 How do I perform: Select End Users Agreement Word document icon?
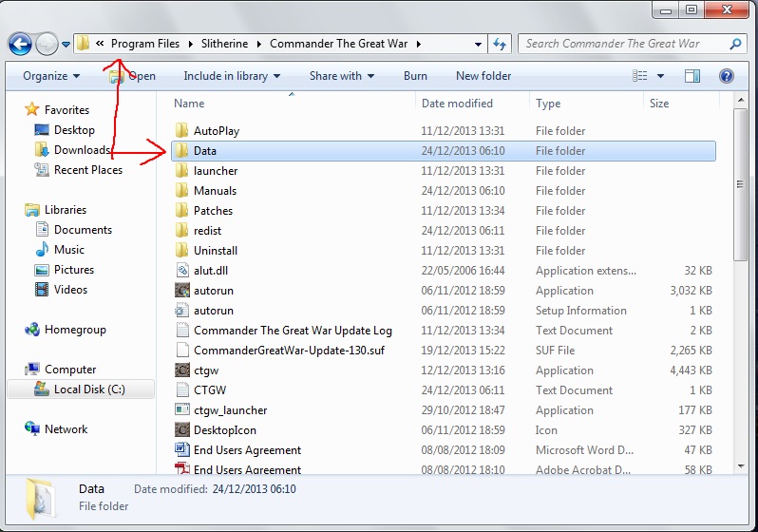[x=181, y=449]
